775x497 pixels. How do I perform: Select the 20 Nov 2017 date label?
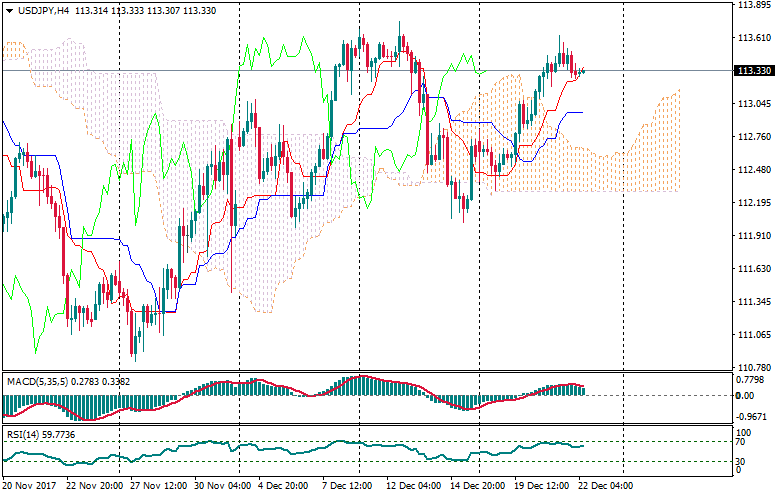[x=27, y=486]
